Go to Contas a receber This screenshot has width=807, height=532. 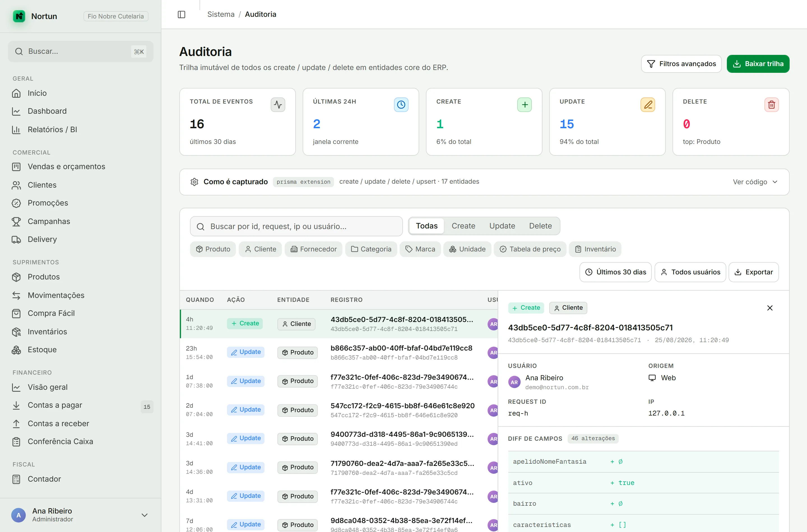point(80,423)
